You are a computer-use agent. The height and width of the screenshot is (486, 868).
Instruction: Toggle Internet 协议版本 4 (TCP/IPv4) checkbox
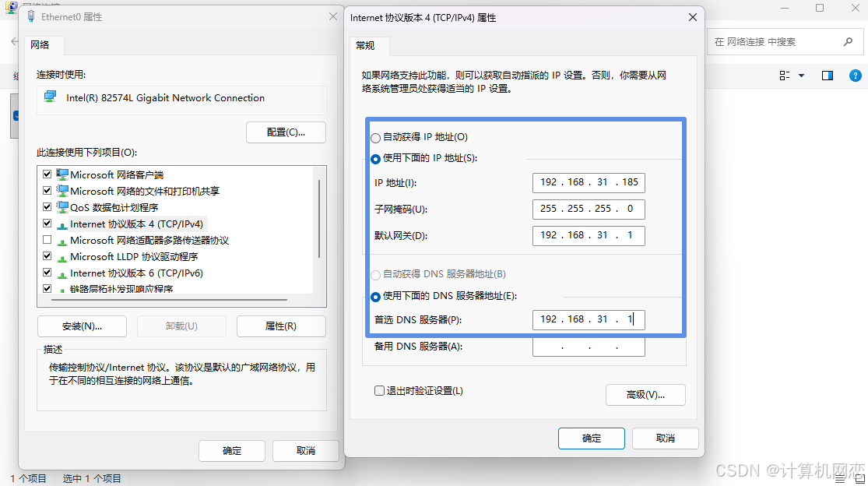click(47, 224)
